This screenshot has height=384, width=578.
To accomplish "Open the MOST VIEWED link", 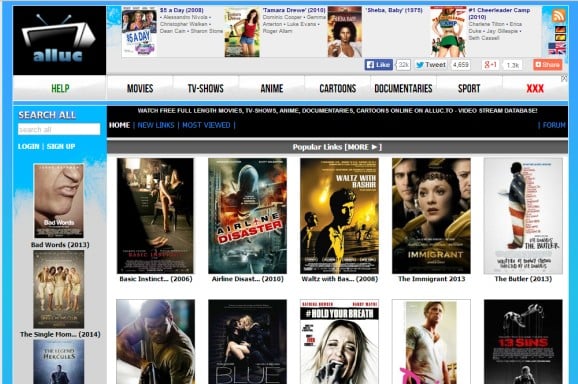I will tap(206, 125).
